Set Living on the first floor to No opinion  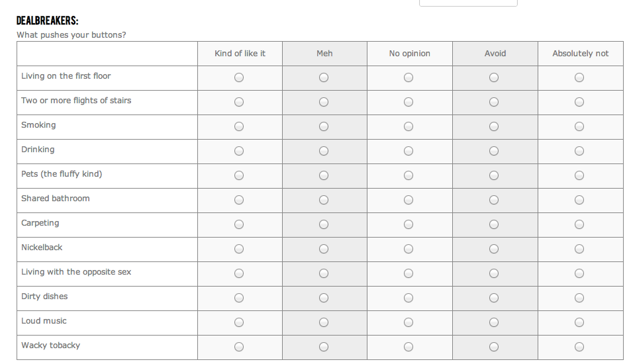(409, 77)
